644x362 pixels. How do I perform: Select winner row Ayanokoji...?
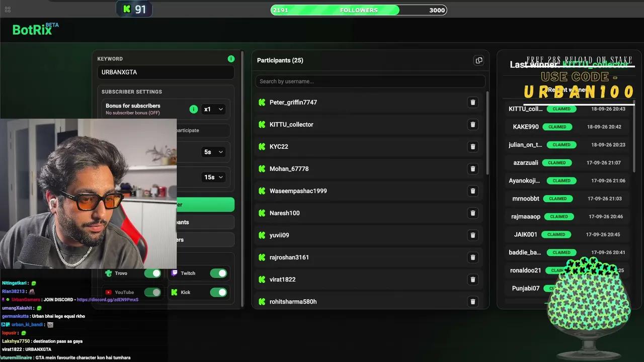[x=568, y=180]
